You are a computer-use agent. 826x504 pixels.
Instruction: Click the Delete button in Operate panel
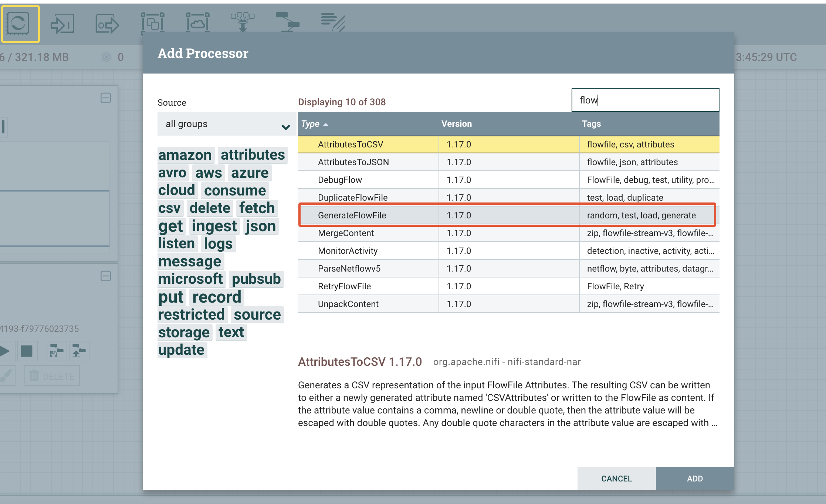click(x=52, y=376)
